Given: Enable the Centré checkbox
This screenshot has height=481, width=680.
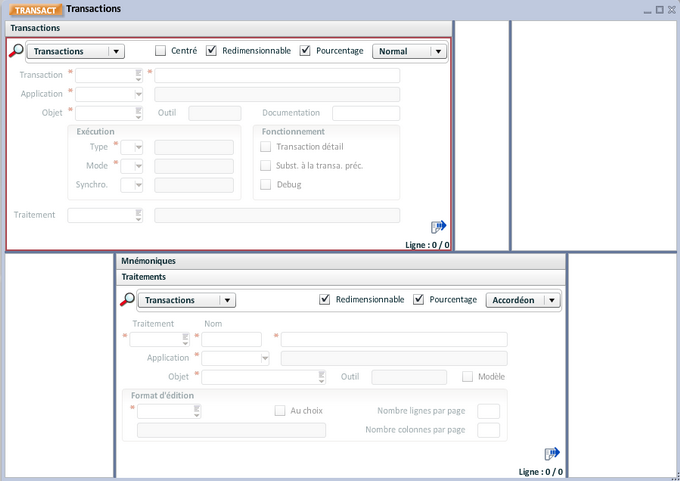Looking at the screenshot, I should coord(161,51).
